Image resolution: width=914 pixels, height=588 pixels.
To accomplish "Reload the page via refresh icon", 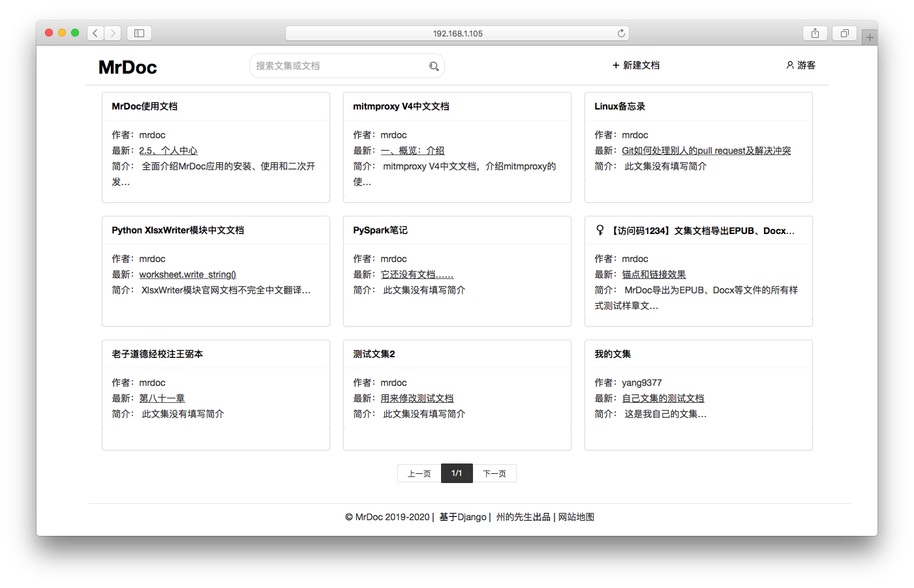I will (x=621, y=33).
